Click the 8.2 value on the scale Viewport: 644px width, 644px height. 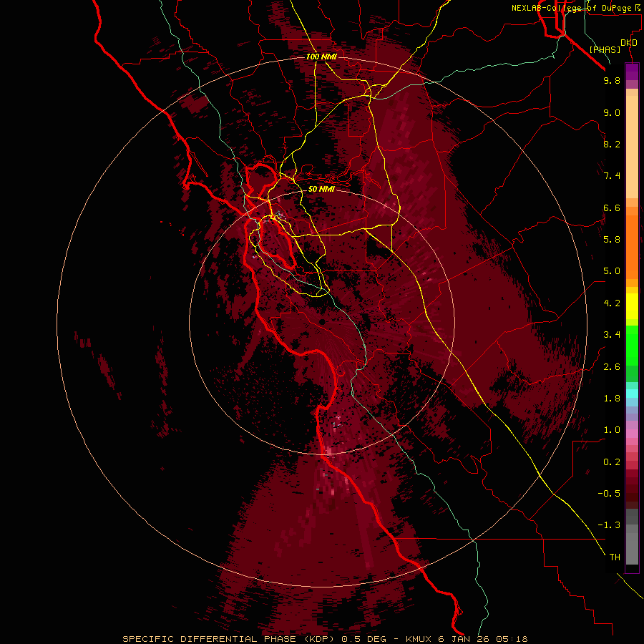pos(612,144)
